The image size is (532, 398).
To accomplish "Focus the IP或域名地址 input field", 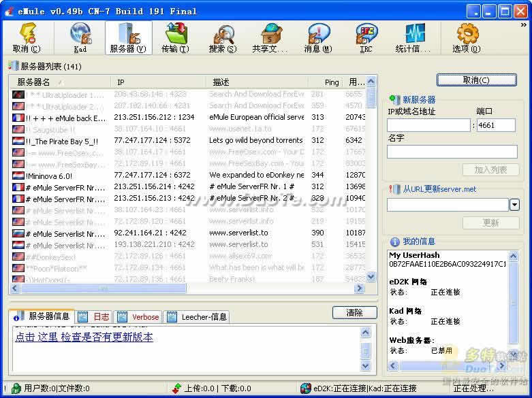I will (428, 125).
